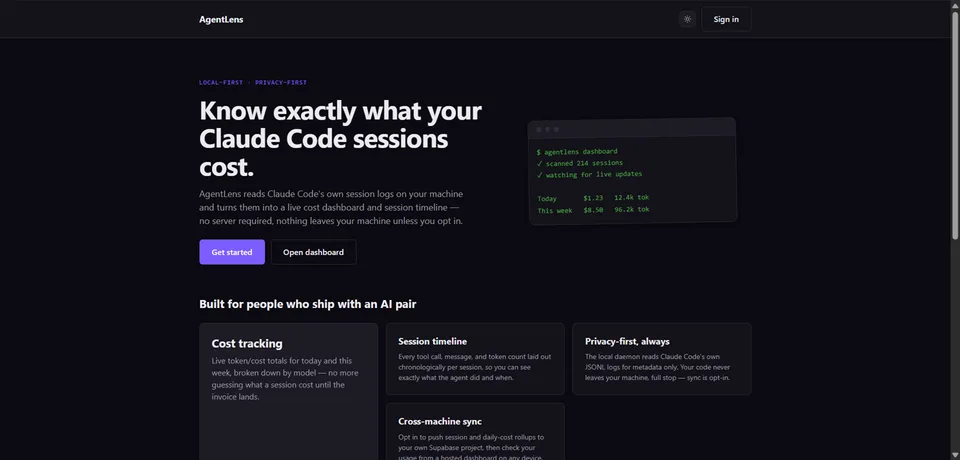This screenshot has width=960, height=460.
Task: Click the page vertical scrollbar thumb
Action: pyautogui.click(x=955, y=126)
